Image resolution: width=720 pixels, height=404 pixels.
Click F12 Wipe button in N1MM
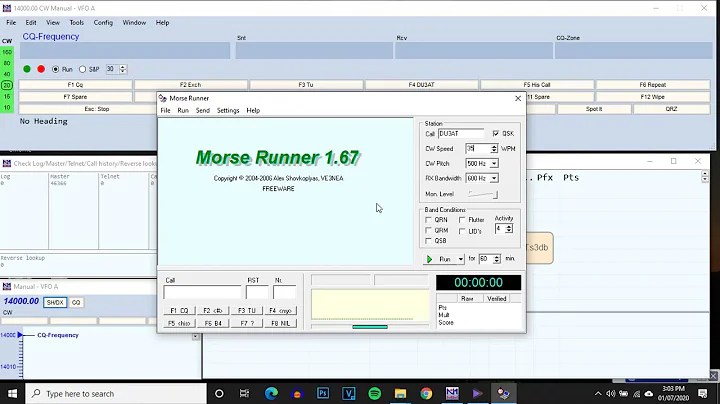[652, 97]
